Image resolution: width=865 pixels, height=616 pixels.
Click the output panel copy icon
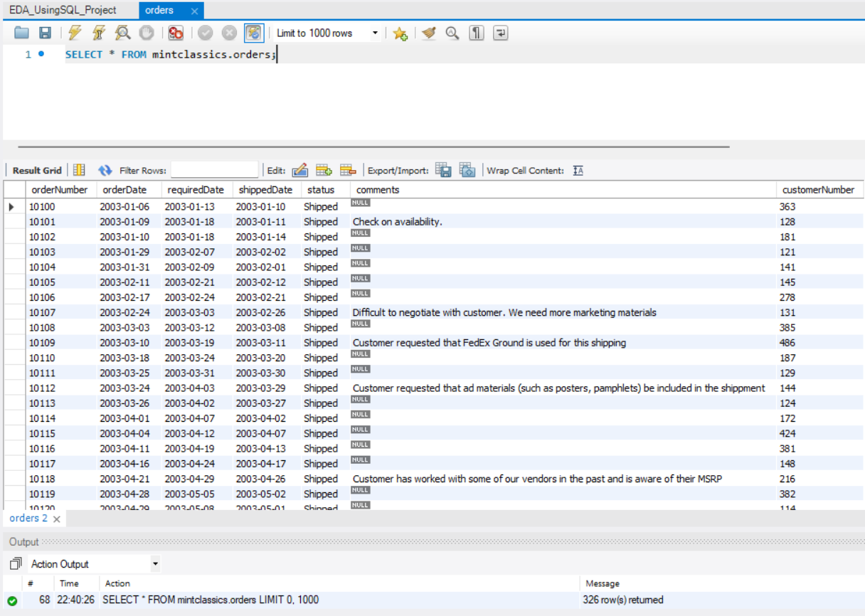click(16, 564)
